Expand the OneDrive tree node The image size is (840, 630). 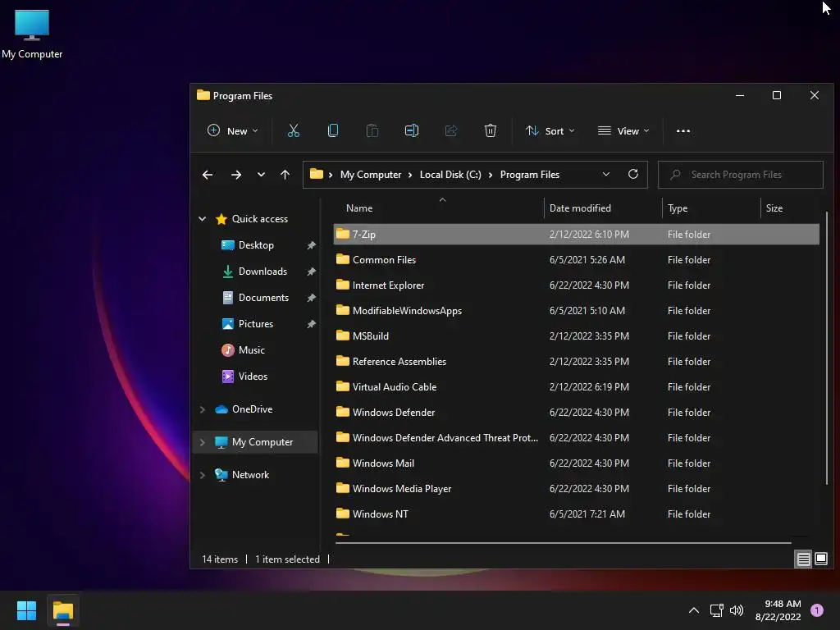click(202, 409)
